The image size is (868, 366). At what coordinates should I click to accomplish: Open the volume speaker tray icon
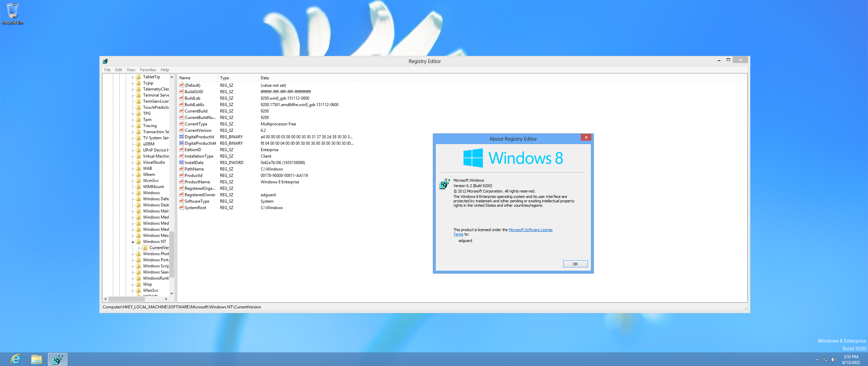833,360
